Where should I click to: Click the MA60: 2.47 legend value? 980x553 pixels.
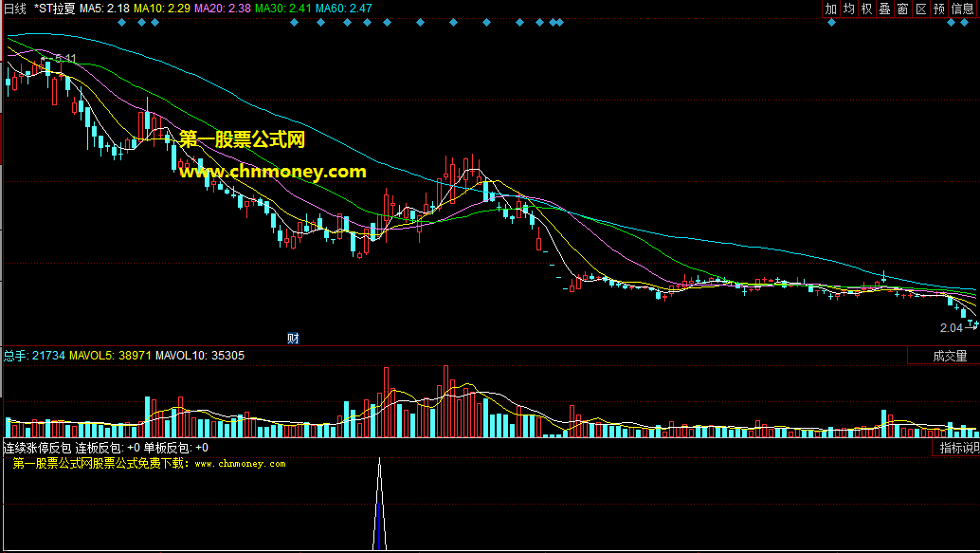pyautogui.click(x=344, y=9)
